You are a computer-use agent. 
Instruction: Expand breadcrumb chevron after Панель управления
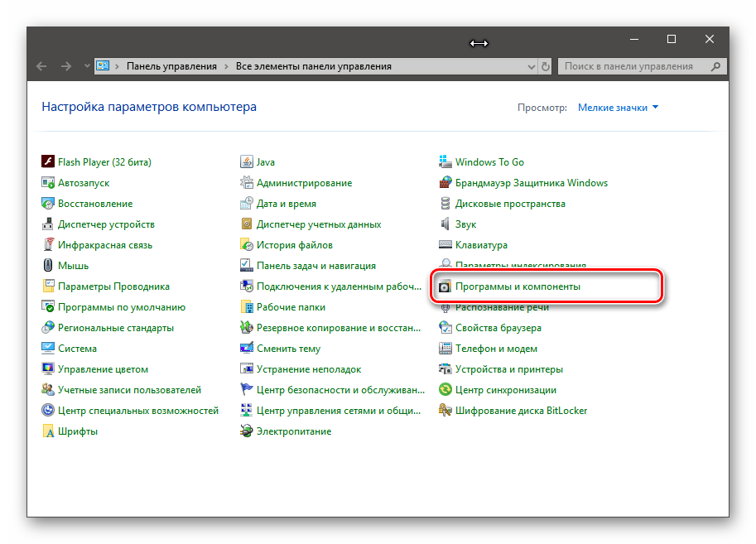[226, 66]
